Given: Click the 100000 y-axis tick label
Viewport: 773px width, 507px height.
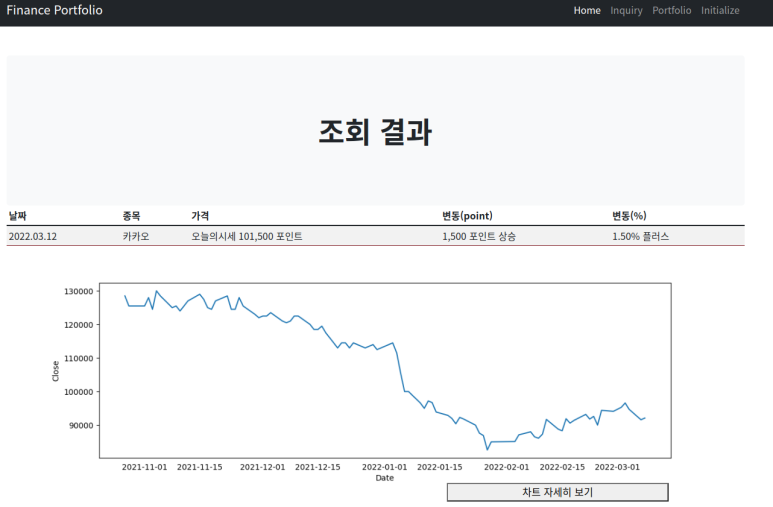Looking at the screenshot, I should [78, 392].
